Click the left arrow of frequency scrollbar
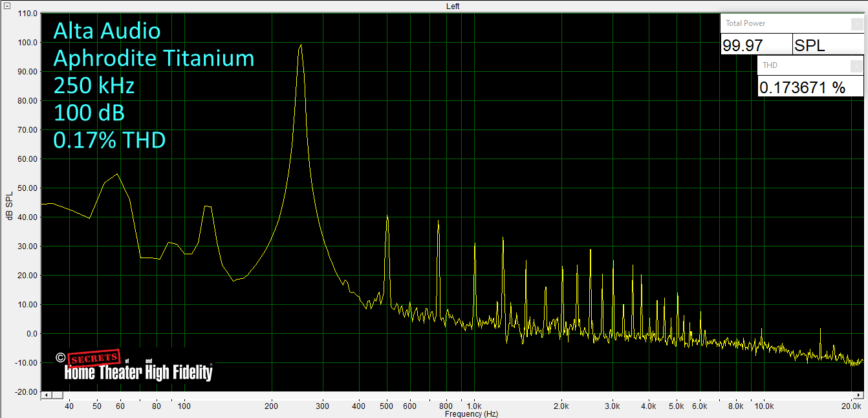The width and height of the screenshot is (868, 418). pyautogui.click(x=46, y=395)
